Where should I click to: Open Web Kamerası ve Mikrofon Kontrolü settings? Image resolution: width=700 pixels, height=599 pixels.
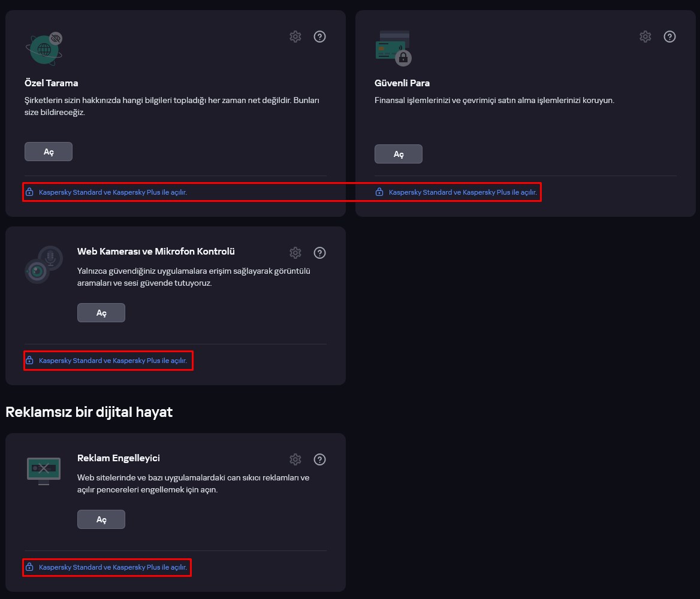295,253
